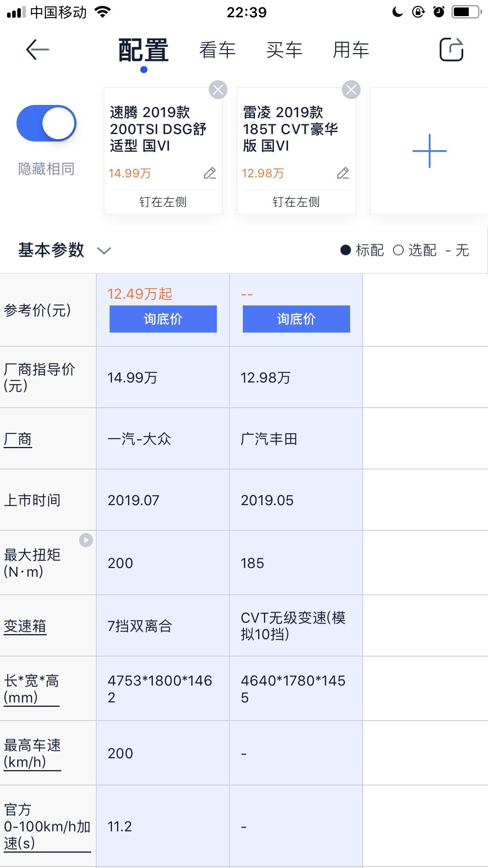
Task: Open the share icon at top right
Action: point(451,50)
